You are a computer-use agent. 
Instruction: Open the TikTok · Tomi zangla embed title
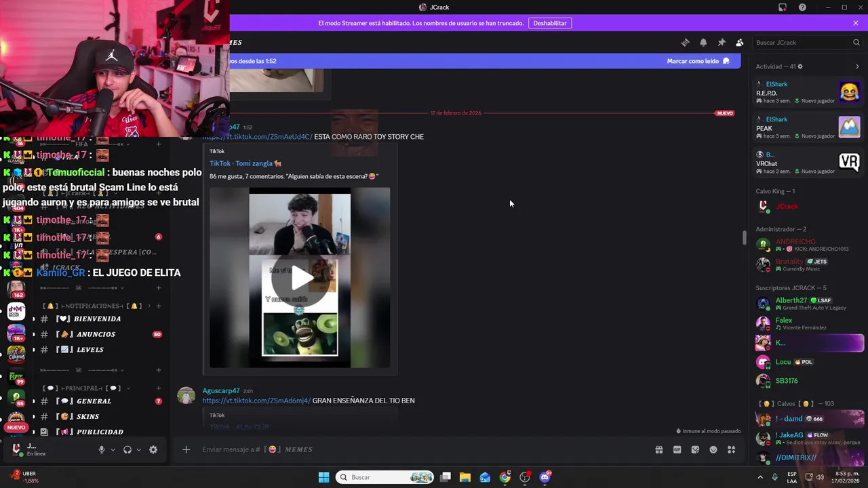click(x=245, y=163)
